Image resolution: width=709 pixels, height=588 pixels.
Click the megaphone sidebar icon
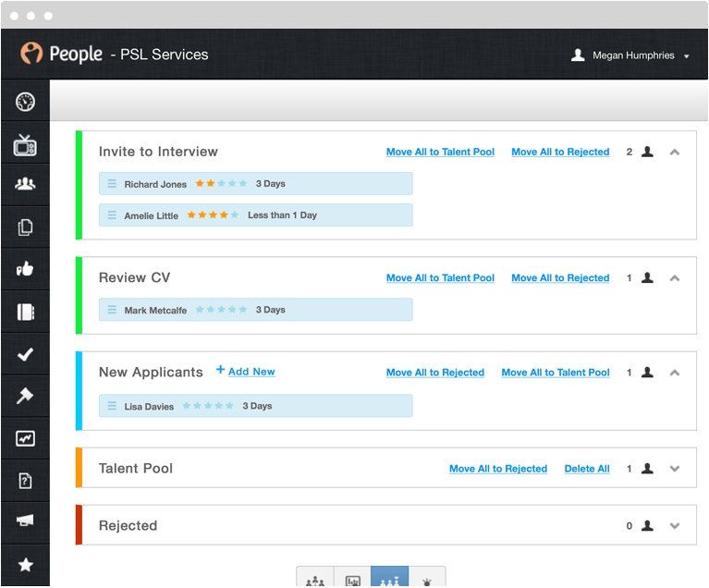(x=25, y=521)
